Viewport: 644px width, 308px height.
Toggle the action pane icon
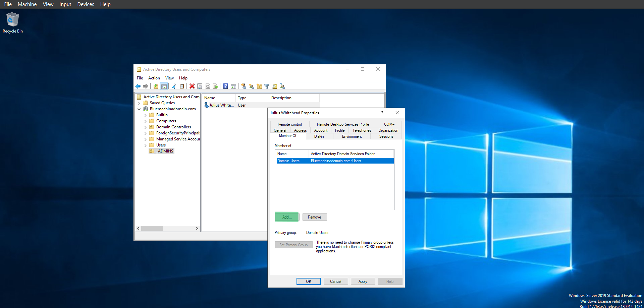pyautogui.click(x=233, y=86)
